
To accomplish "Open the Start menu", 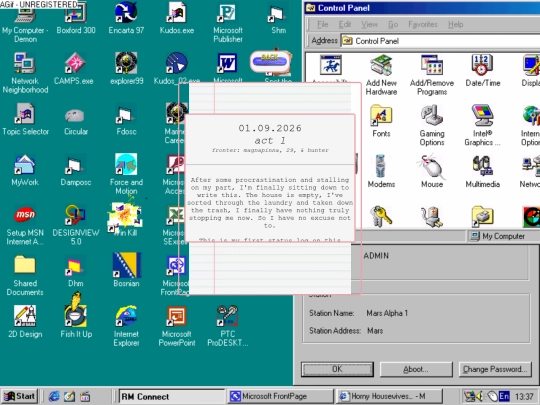I will (x=19, y=396).
